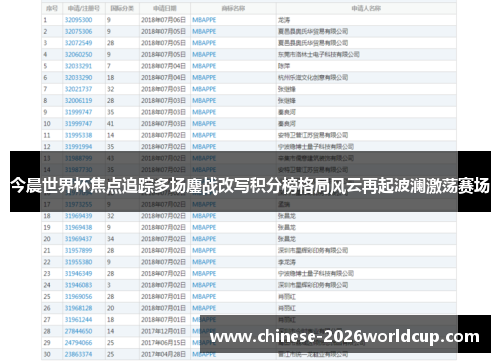This screenshot has height=362, width=500.
Task: Click MBAPPE trademark link in row 18
Action: pos(204,216)
